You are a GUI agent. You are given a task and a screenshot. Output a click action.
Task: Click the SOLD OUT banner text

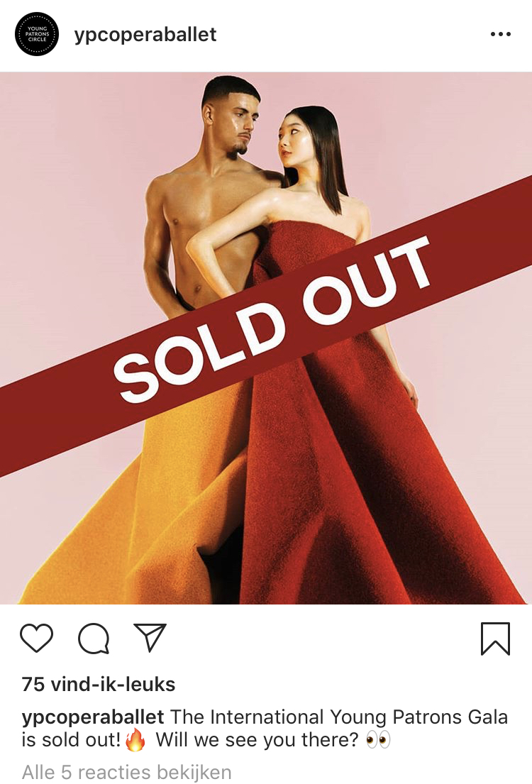click(272, 319)
